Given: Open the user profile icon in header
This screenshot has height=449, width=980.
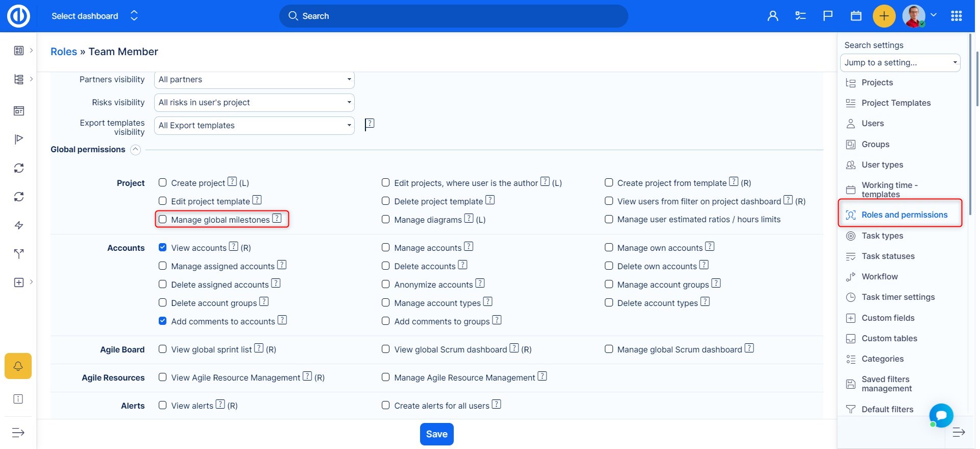Looking at the screenshot, I should coord(773,16).
